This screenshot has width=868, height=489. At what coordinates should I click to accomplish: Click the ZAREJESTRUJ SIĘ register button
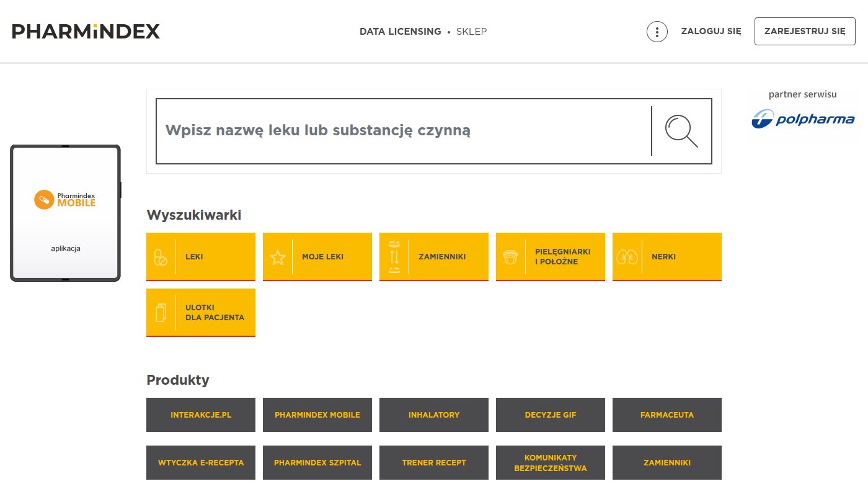tap(805, 31)
